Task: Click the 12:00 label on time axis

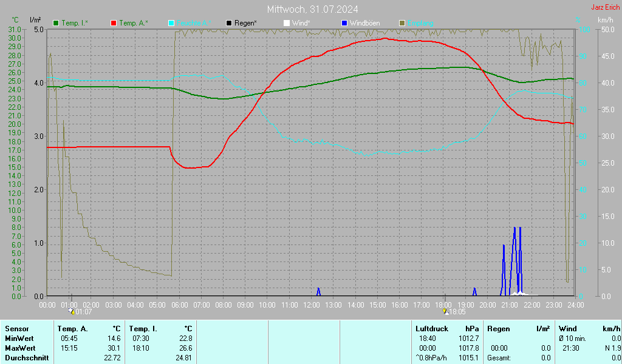Action: 311,305
